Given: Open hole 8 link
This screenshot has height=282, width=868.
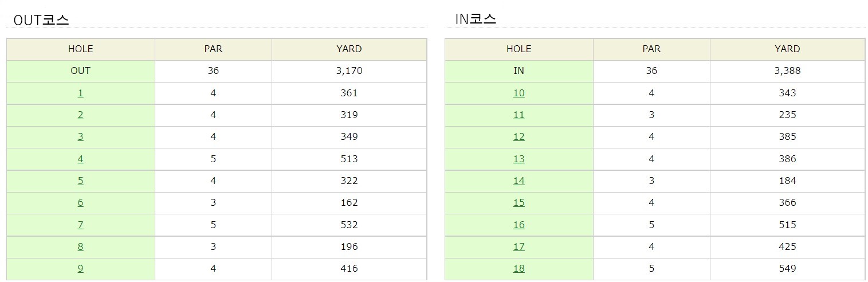Looking at the screenshot, I should pyautogui.click(x=80, y=246).
